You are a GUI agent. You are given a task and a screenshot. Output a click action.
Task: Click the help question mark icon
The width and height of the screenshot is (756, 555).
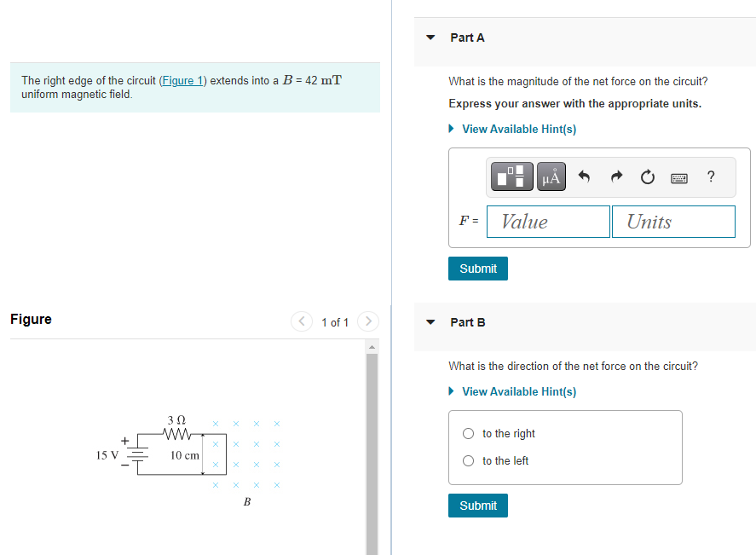[x=710, y=176]
